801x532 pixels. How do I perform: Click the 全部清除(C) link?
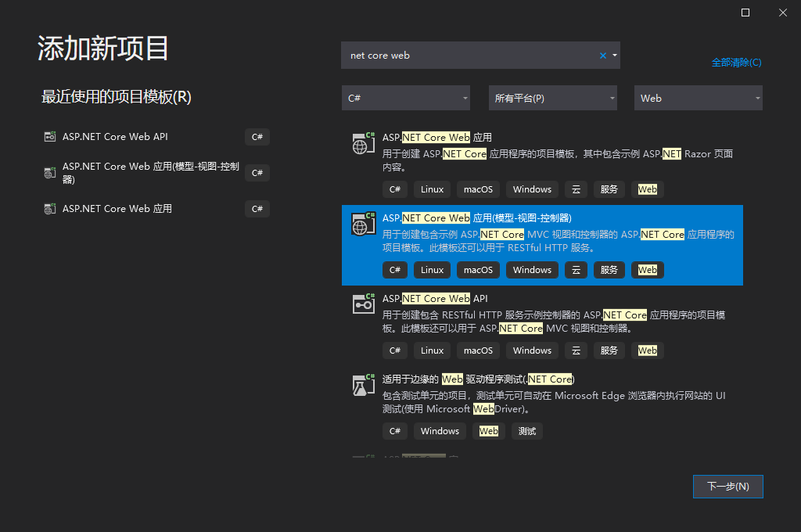(736, 62)
